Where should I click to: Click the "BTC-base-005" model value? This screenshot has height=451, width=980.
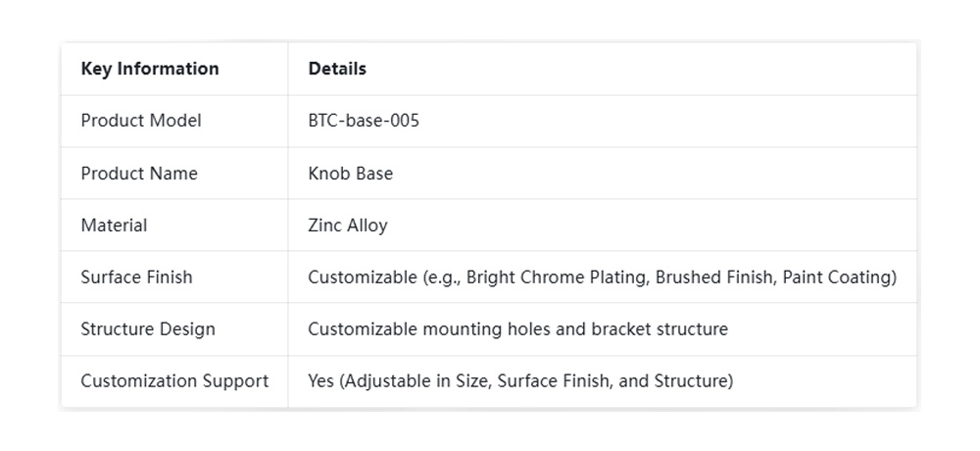[x=364, y=121]
